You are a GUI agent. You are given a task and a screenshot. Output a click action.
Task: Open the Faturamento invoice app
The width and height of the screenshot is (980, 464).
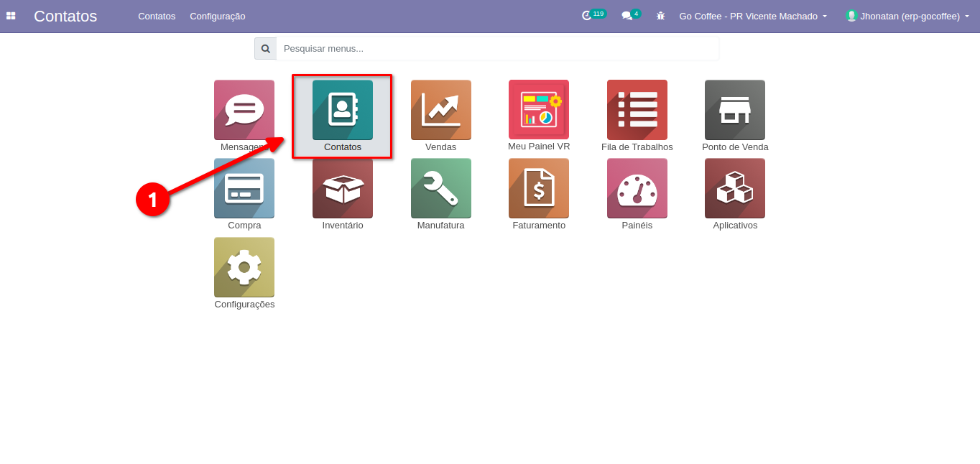click(539, 188)
